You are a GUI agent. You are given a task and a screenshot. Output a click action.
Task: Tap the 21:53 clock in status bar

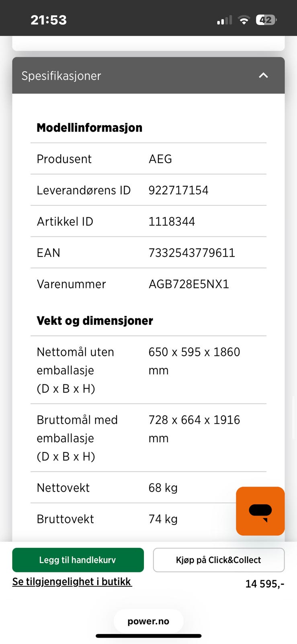[49, 20]
